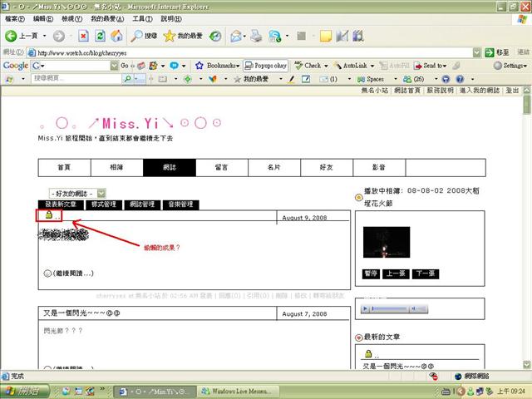This screenshot has width=532, height=399.
Task: Select the 相簿 album tab
Action: click(116, 167)
